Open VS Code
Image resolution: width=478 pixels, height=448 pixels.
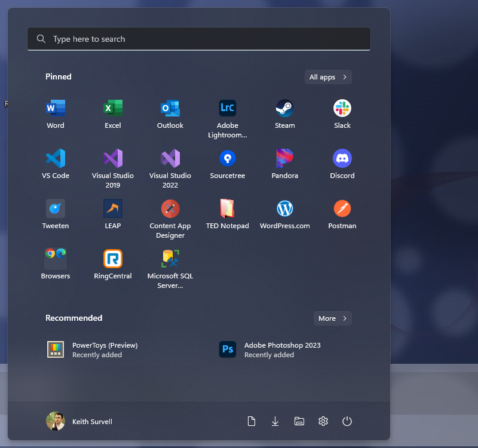coord(56,165)
